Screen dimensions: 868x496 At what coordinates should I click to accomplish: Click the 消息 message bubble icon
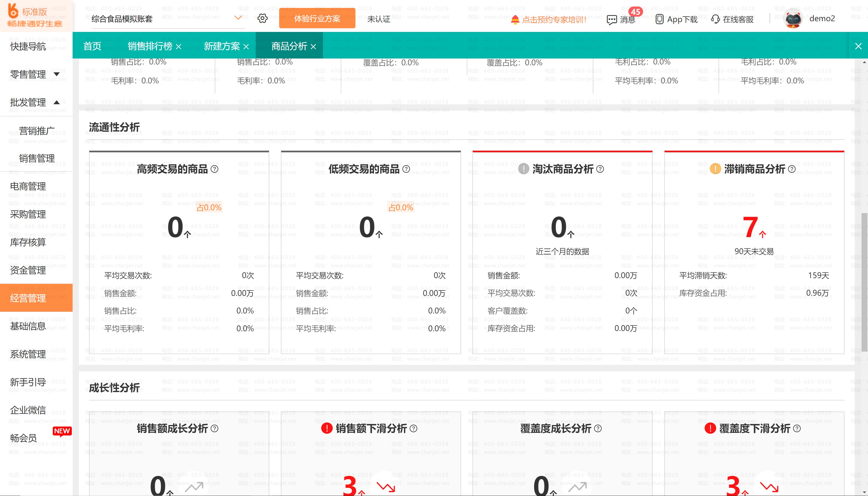[612, 20]
